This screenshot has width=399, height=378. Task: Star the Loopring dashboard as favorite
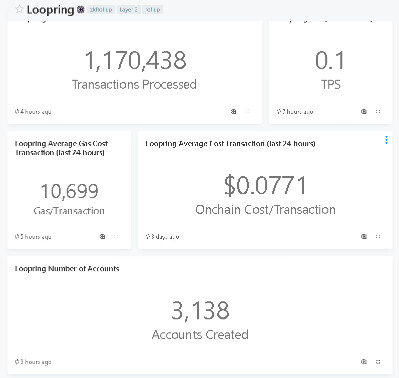(19, 9)
